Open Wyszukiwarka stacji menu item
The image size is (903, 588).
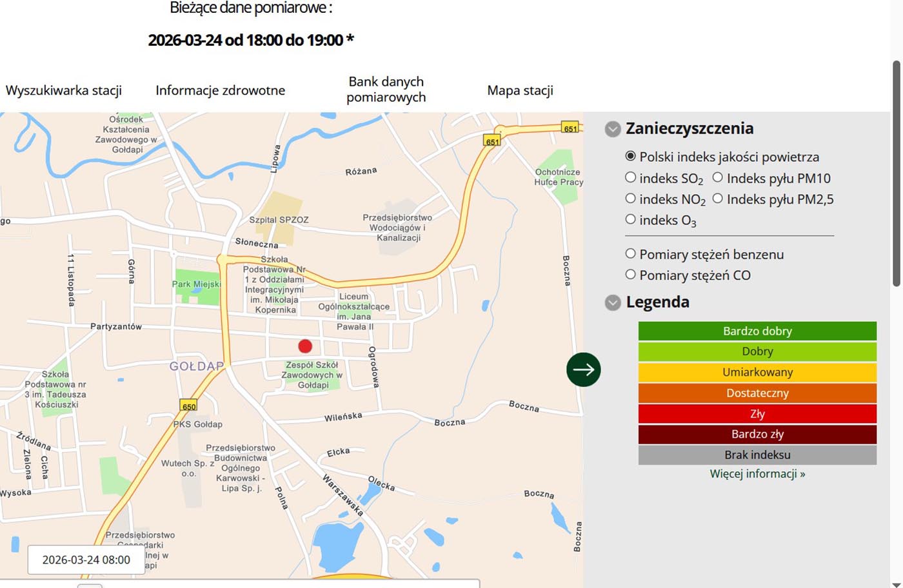tap(64, 90)
